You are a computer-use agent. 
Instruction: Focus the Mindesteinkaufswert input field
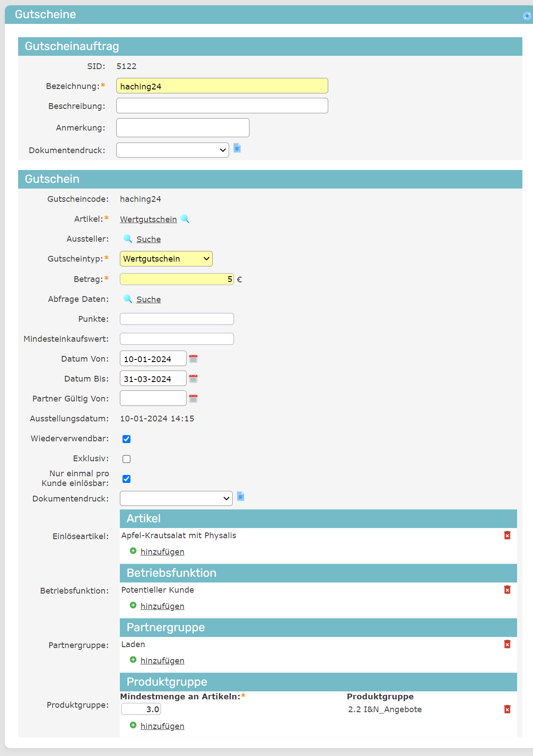pyautogui.click(x=176, y=339)
